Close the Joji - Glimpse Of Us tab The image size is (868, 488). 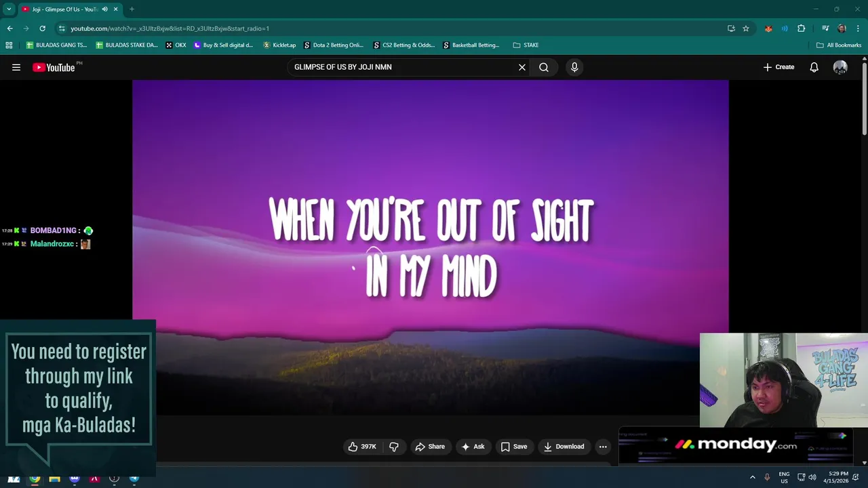(115, 9)
